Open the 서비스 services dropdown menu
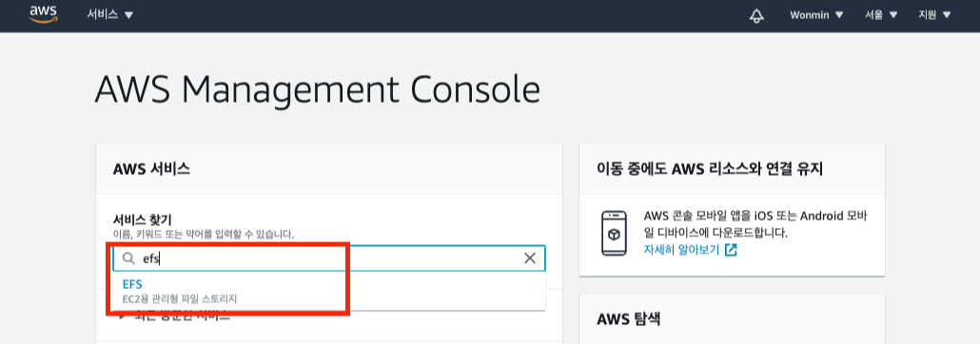Screen dimensions: 980x344 point(110,14)
